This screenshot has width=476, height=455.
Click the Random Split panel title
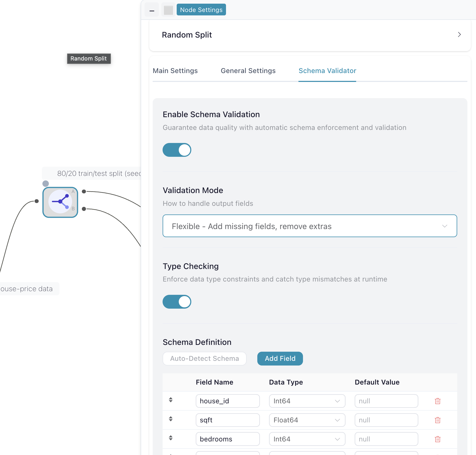tap(187, 35)
